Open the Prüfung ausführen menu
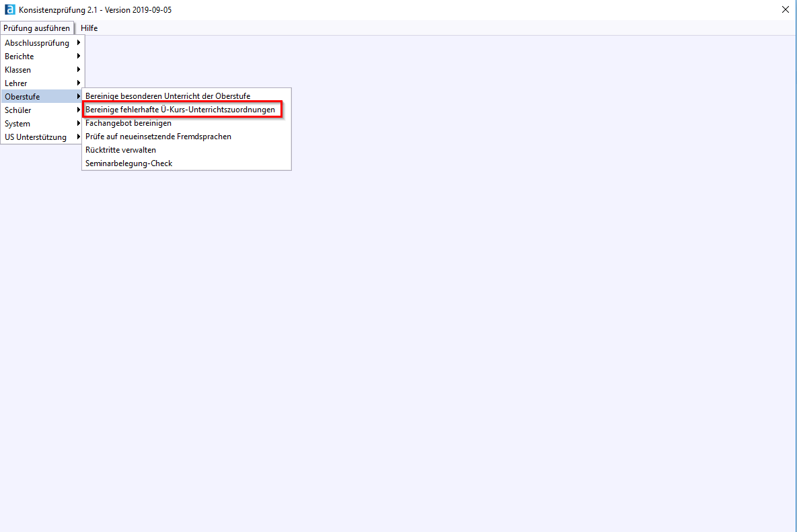Viewport: 797px width, 532px height. [x=36, y=28]
